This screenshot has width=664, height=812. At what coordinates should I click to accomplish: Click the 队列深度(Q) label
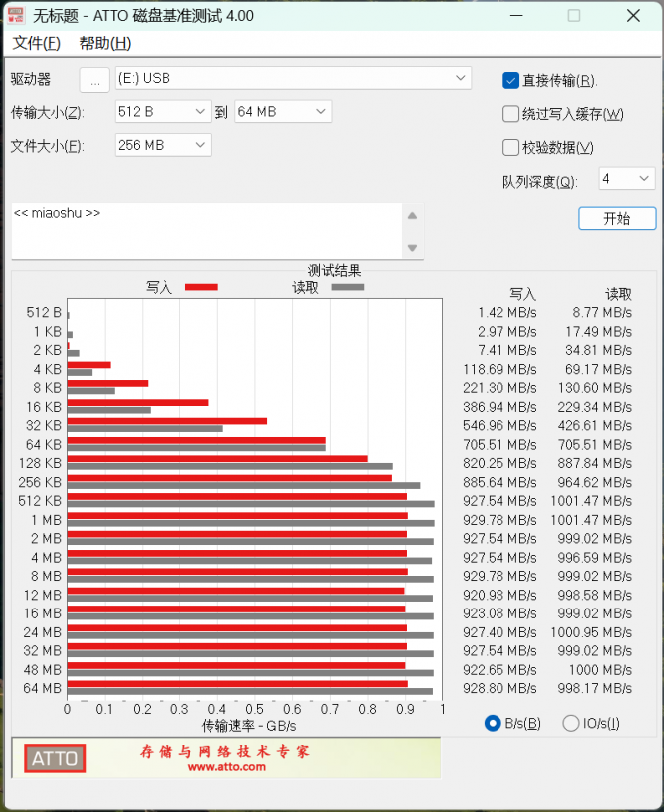539,182
